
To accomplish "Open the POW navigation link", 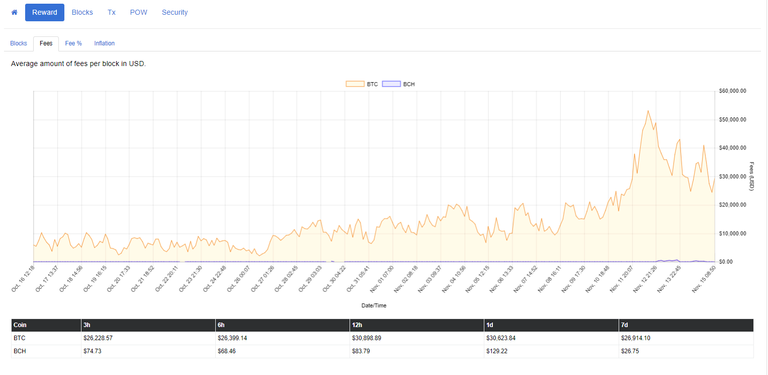I will click(139, 12).
